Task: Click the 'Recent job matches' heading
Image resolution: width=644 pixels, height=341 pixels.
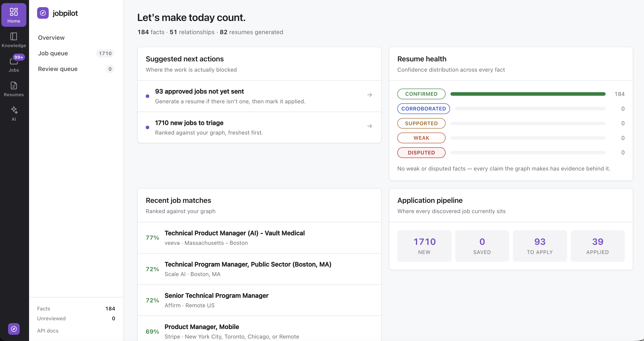Action: click(178, 200)
